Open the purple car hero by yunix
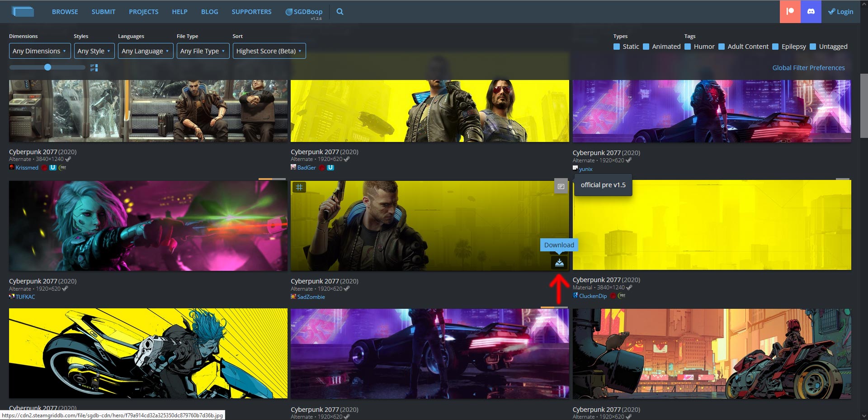 [x=712, y=111]
